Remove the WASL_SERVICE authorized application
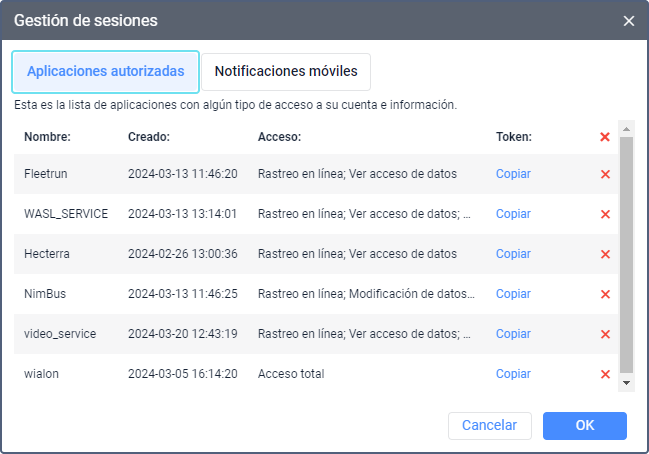This screenshot has width=649, height=454. 605,214
